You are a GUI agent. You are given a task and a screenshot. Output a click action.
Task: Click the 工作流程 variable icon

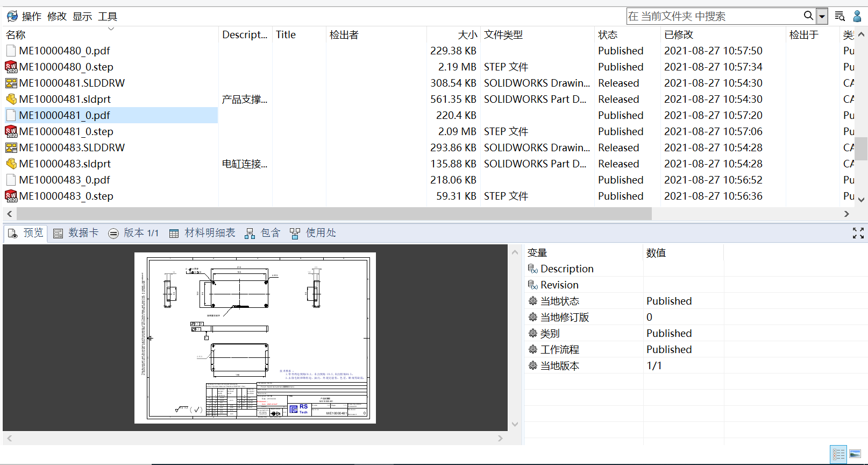point(533,349)
